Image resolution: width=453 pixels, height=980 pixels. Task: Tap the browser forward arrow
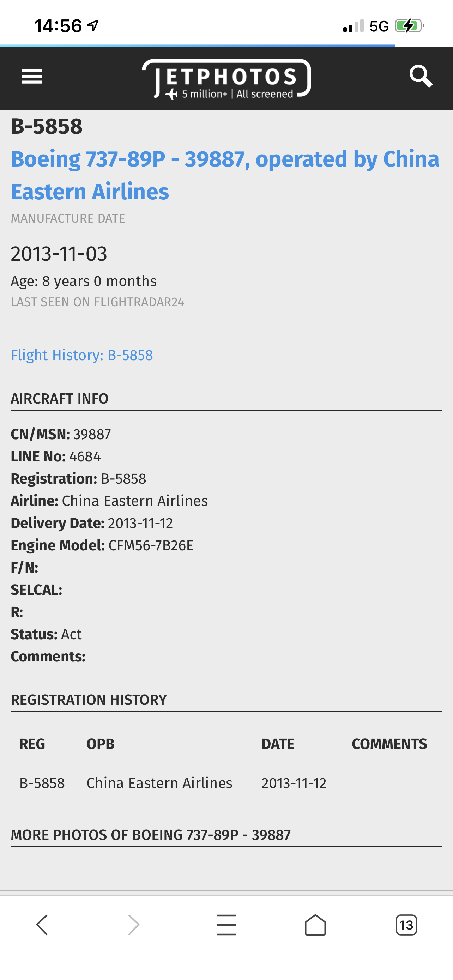pos(133,925)
